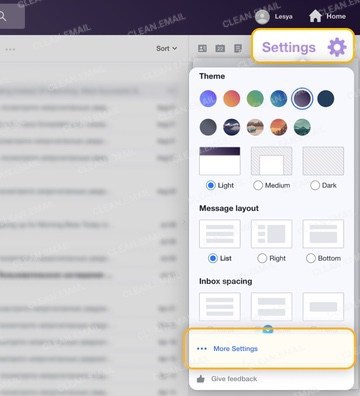
Task: Click the Home label in header
Action: 336,16
